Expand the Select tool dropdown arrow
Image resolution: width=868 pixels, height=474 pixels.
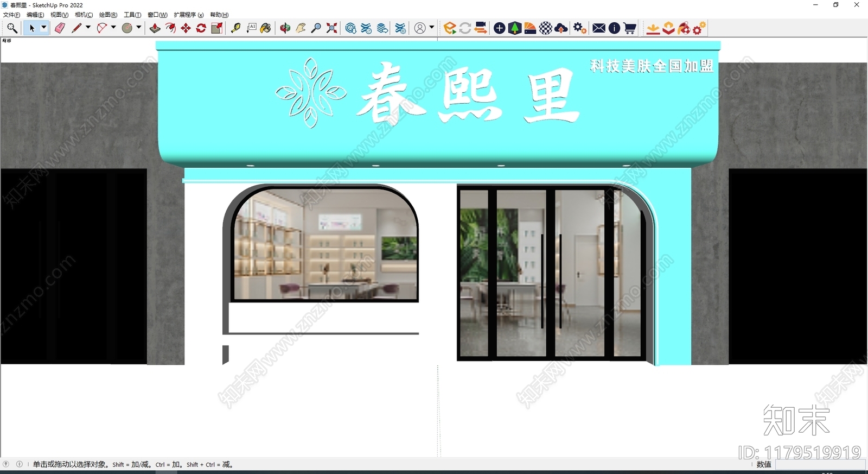[44, 27]
